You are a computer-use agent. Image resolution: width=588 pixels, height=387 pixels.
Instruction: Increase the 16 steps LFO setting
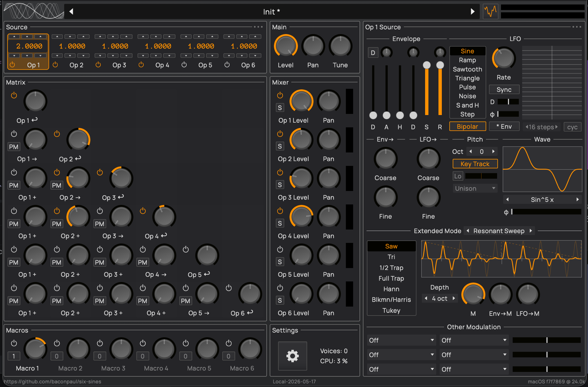[x=556, y=127]
